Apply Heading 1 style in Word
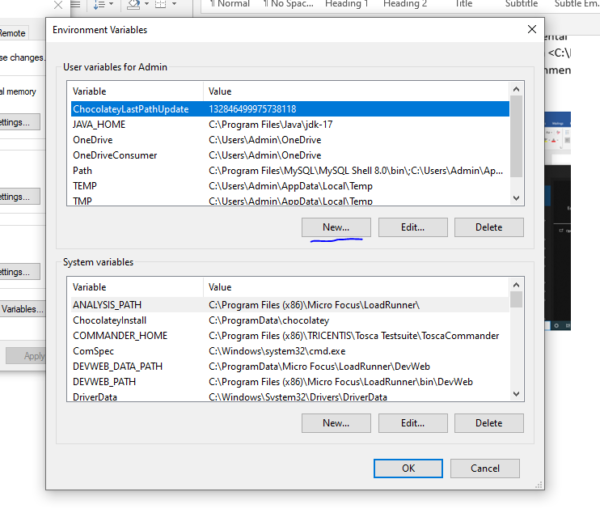The height and width of the screenshot is (530, 600). (347, 4)
